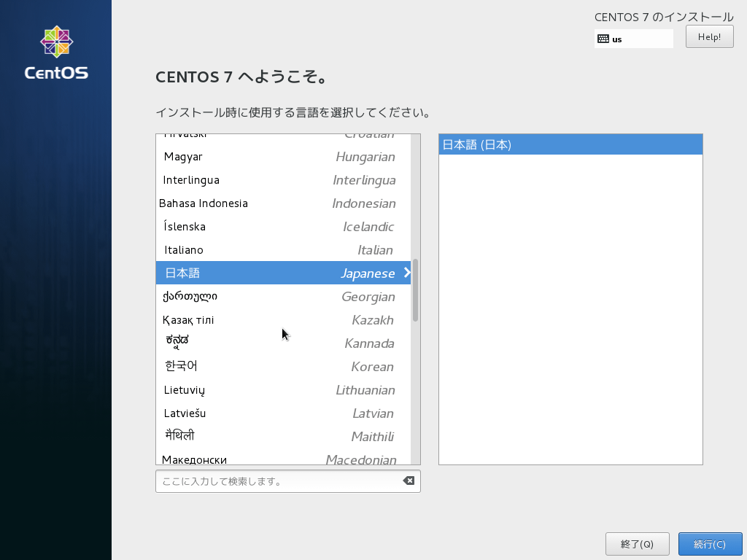The image size is (747, 560).
Task: Select Latviešu (Latvian) in the language list
Action: [255, 413]
